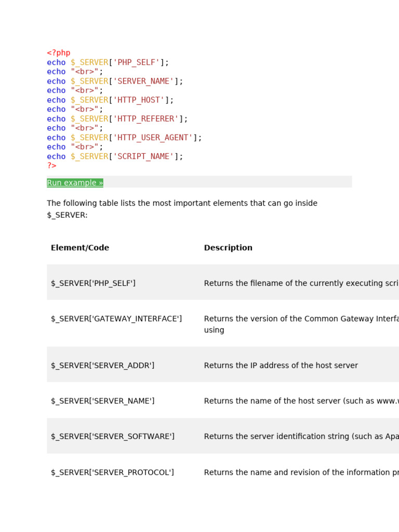Screen dimensions: 399x532
Task: Select code line echo $_SERVER['HTTP_REFERER'];
Action: tap(117, 119)
